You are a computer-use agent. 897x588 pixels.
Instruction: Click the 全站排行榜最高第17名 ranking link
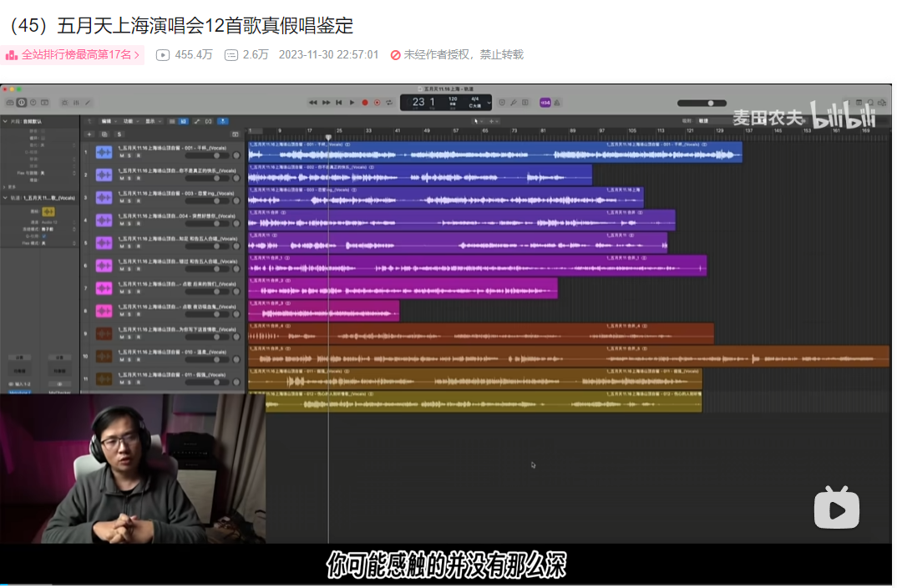[73, 55]
